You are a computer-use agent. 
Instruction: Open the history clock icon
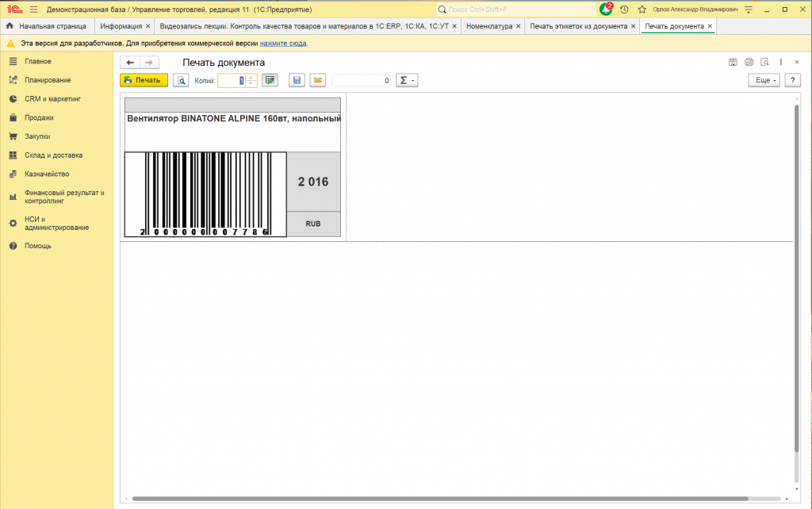(x=624, y=10)
